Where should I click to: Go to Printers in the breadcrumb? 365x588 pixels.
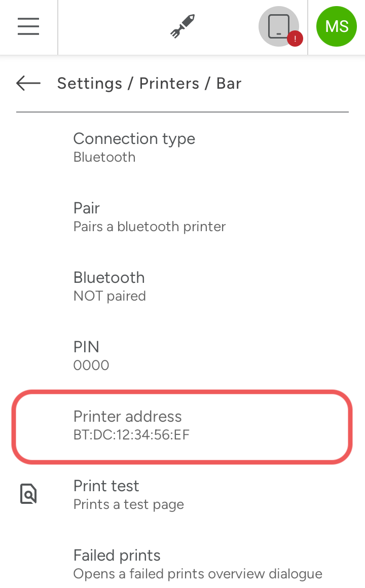pos(169,83)
